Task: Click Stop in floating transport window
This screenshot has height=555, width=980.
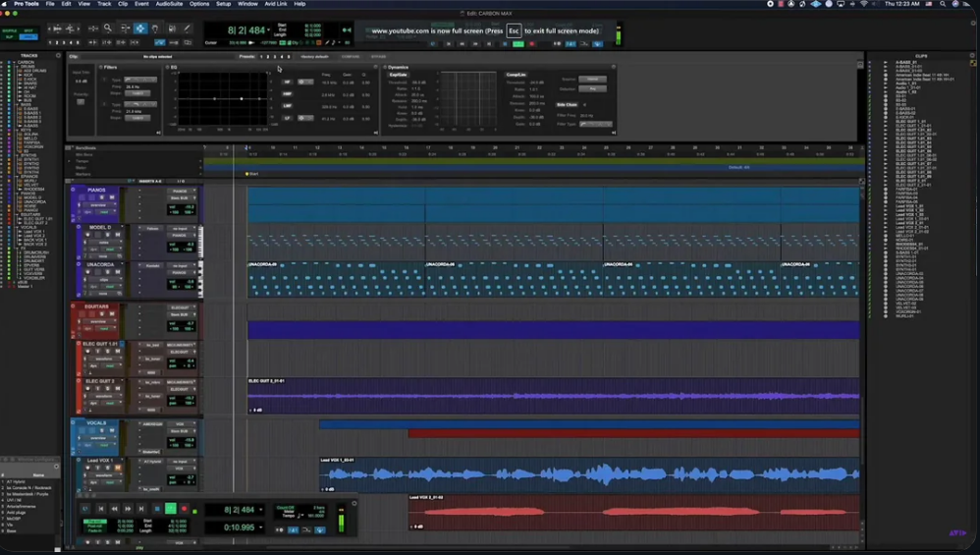Action: point(157,509)
